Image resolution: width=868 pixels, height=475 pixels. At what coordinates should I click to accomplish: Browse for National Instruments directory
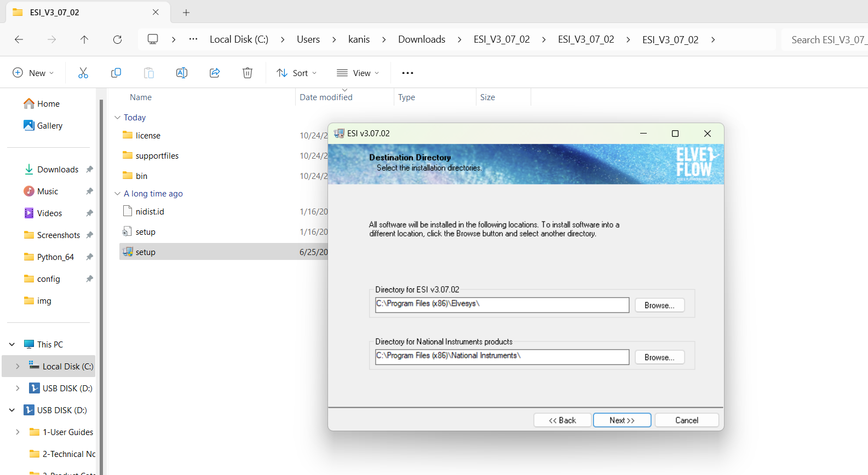[x=659, y=357]
